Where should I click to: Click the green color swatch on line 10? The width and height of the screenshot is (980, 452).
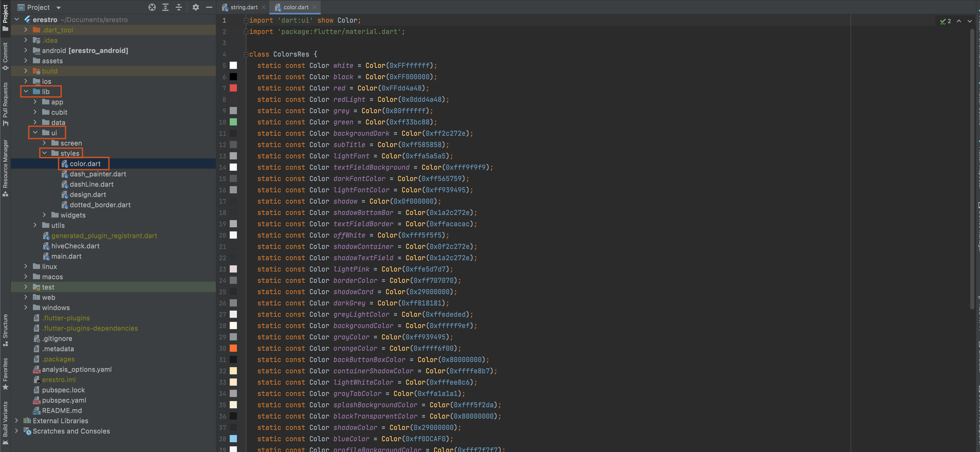pyautogui.click(x=233, y=122)
